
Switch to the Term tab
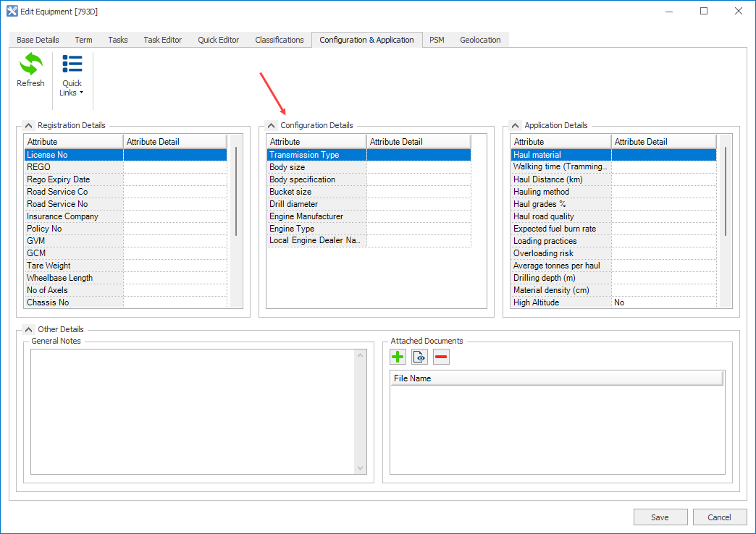[x=83, y=40]
